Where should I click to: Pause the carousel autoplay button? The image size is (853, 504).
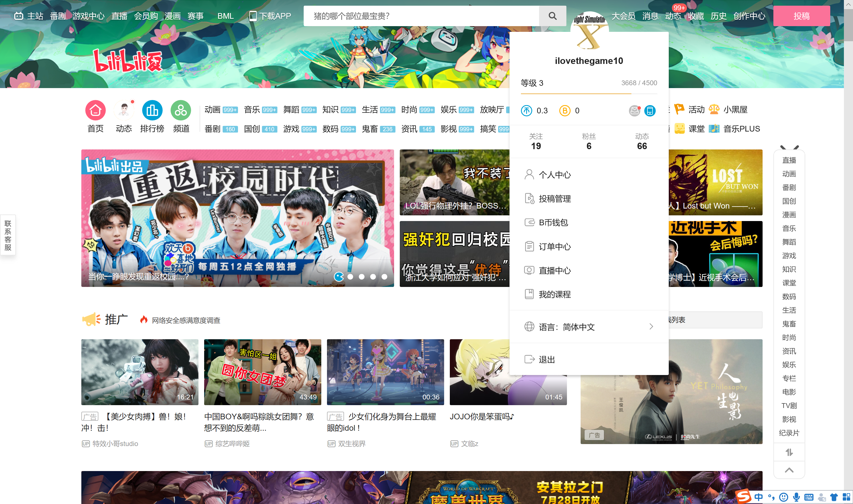pos(339,277)
